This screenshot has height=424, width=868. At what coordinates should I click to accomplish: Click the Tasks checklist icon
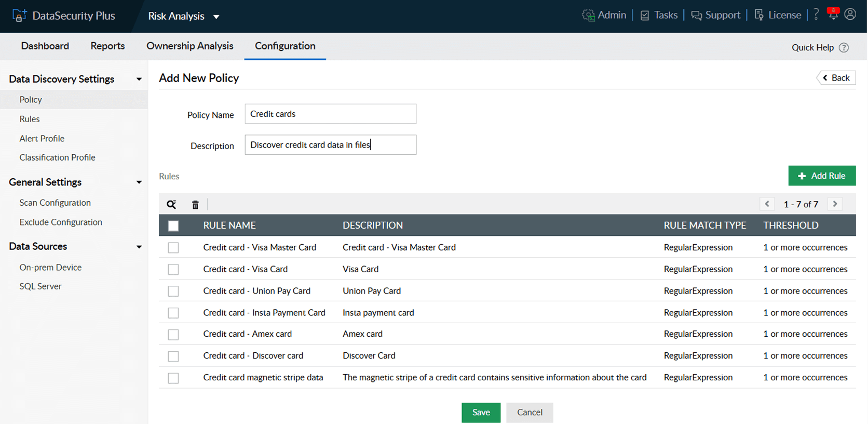[x=645, y=16]
